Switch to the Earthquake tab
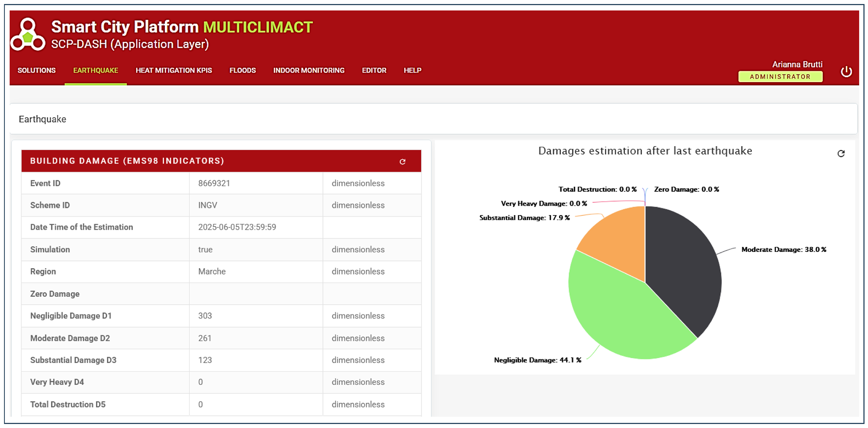This screenshot has width=868, height=428. (95, 71)
